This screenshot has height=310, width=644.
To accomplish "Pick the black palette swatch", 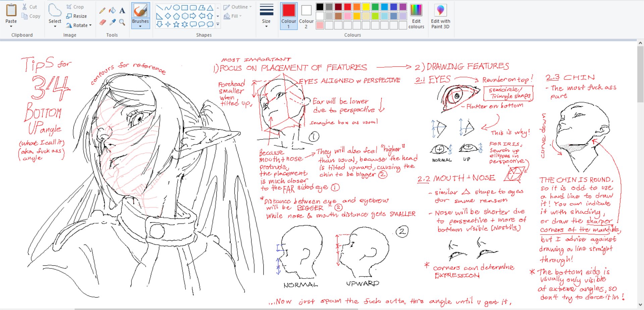I will click(320, 7).
